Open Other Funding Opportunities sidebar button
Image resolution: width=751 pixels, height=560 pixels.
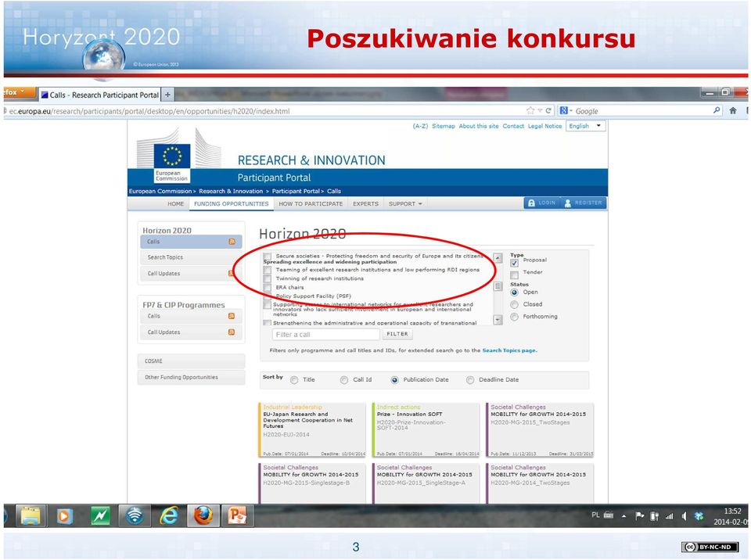tap(191, 378)
